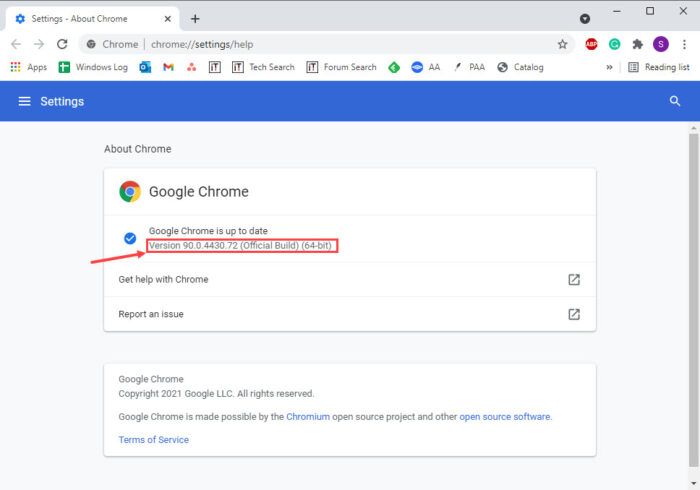Open the Adblock Plus extension icon
This screenshot has width=700, height=490.
pyautogui.click(x=591, y=44)
